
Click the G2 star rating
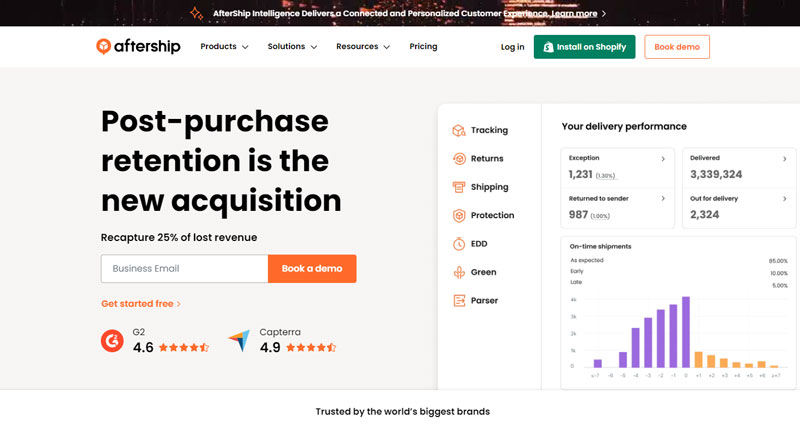184,348
